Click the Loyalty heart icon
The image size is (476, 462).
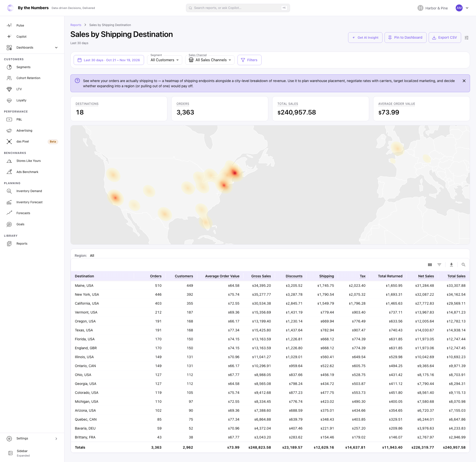tap(9, 100)
